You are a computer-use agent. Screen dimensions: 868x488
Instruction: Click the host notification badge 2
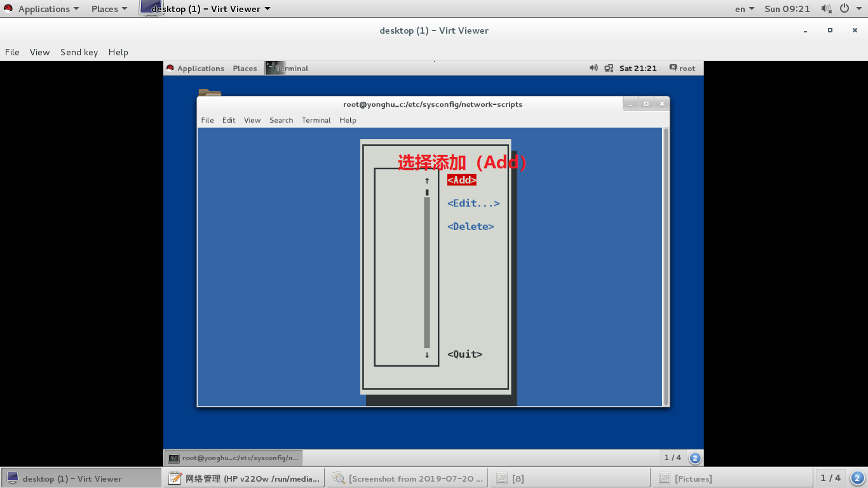pos(857,478)
